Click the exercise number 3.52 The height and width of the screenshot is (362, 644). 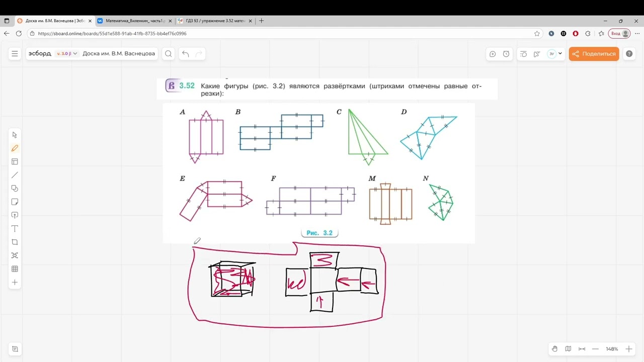187,85
